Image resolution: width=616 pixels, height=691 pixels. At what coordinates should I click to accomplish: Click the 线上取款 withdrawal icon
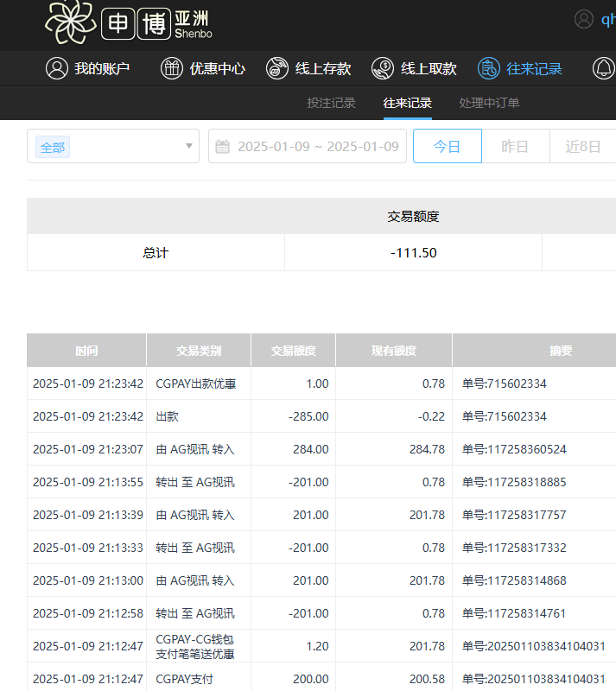pos(383,68)
